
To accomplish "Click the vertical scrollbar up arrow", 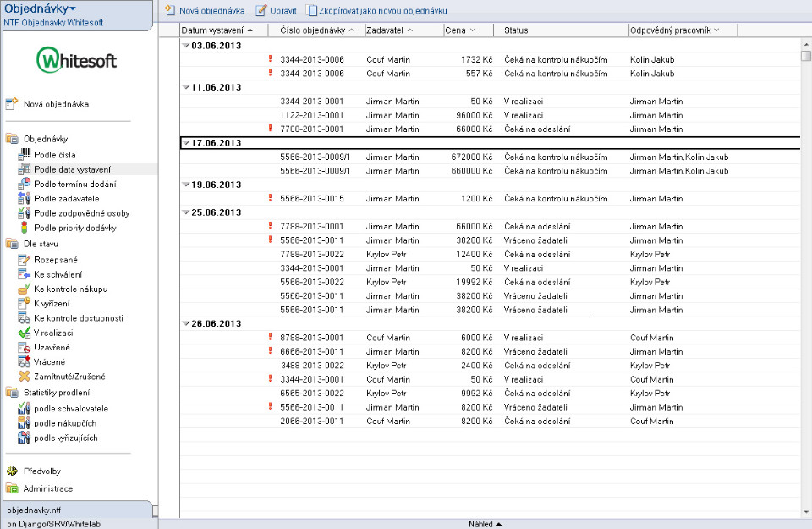I will pos(806,43).
